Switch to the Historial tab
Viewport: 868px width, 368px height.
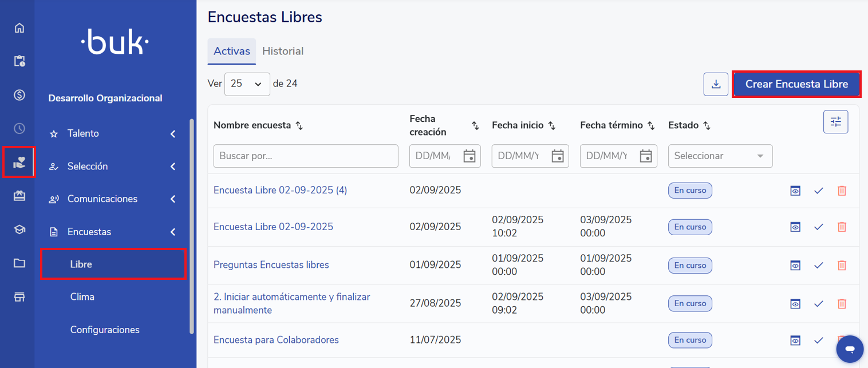pos(283,51)
